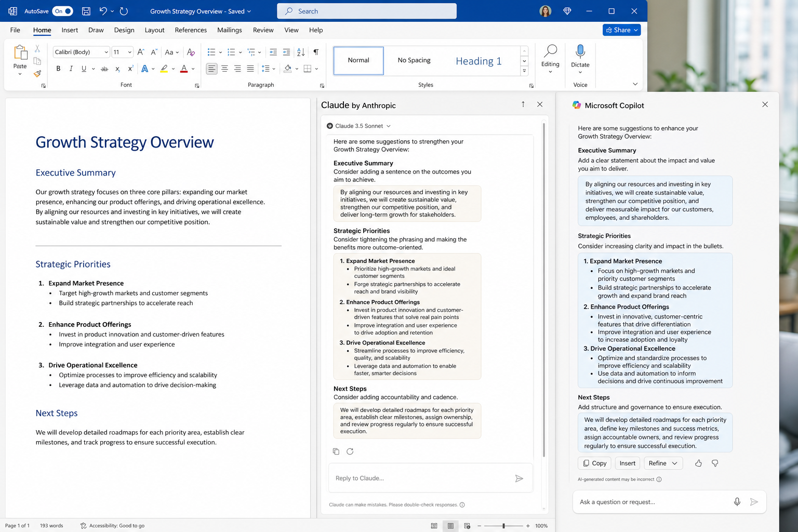Switch to Read Mode view icon
The image size is (798, 532).
tap(434, 526)
